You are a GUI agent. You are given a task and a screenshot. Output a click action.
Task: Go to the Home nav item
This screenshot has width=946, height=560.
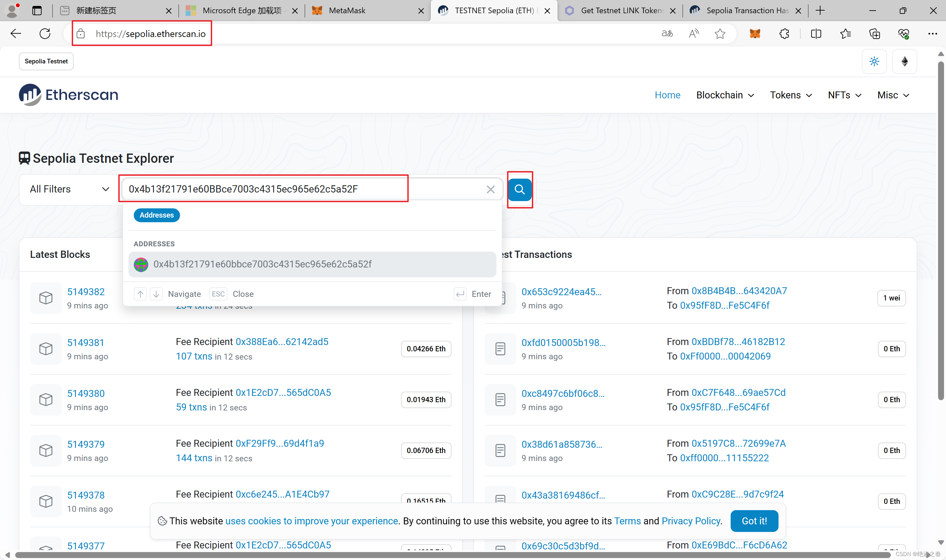click(667, 95)
